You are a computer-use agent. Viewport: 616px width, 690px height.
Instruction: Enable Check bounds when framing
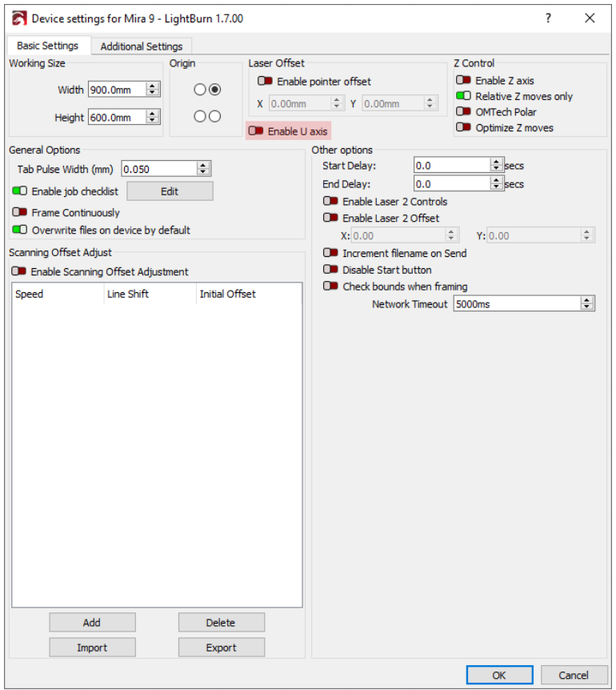coord(330,286)
